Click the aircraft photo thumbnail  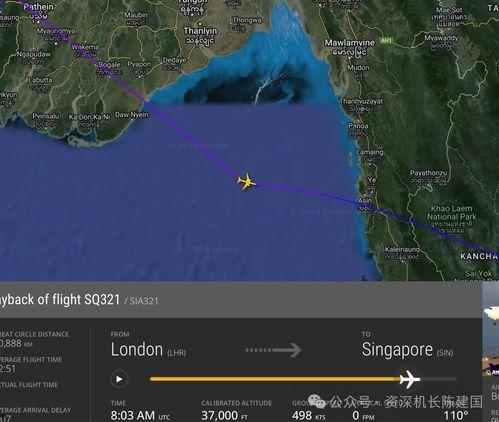coord(490,330)
